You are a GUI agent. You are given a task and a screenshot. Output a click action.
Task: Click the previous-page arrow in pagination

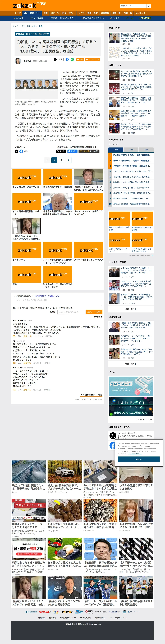tap(47, 160)
